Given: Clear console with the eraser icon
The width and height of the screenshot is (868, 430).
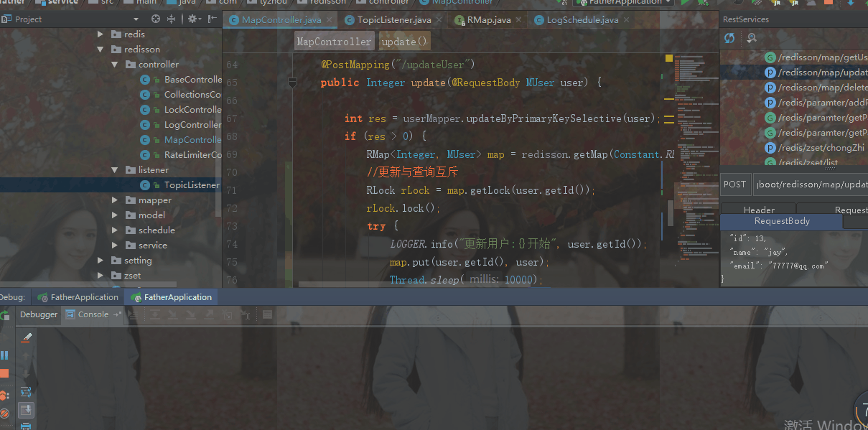Looking at the screenshot, I should pos(27,338).
